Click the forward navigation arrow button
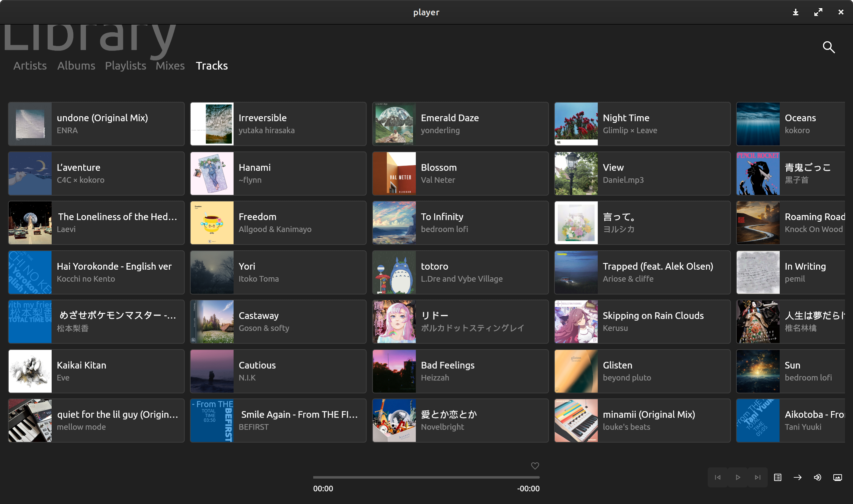Image resolution: width=853 pixels, height=504 pixels. [797, 477]
